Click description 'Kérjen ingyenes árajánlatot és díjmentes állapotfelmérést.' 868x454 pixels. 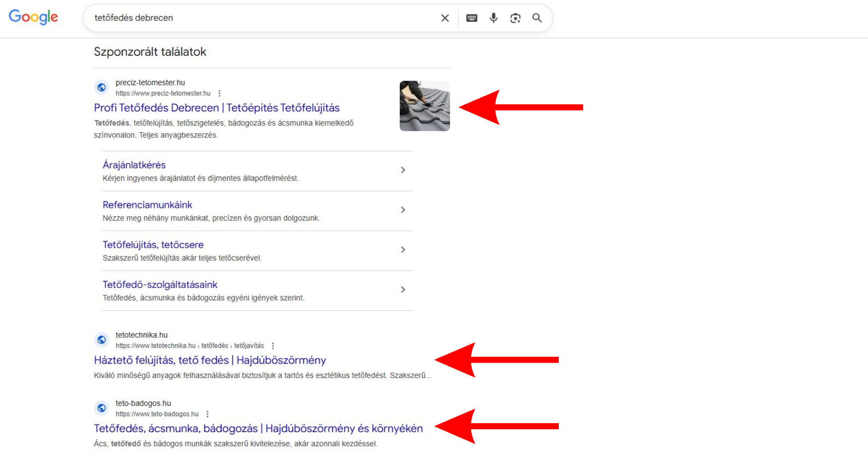(201, 178)
